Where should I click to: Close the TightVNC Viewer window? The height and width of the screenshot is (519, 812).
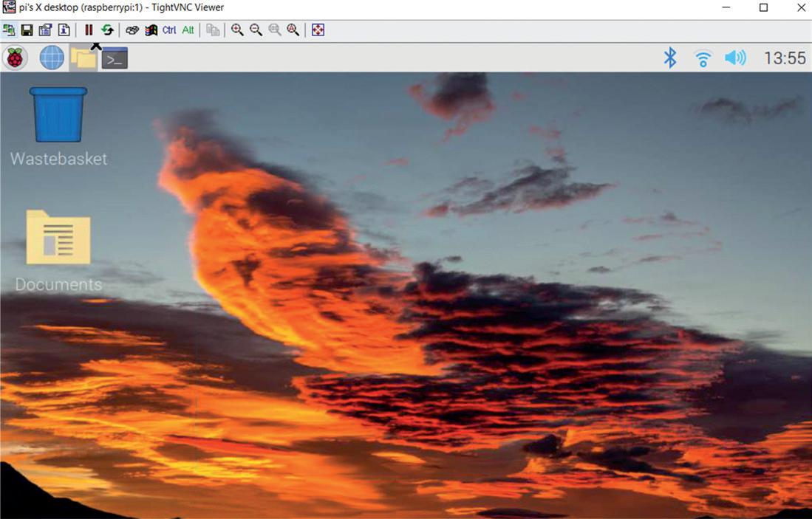tap(801, 7)
